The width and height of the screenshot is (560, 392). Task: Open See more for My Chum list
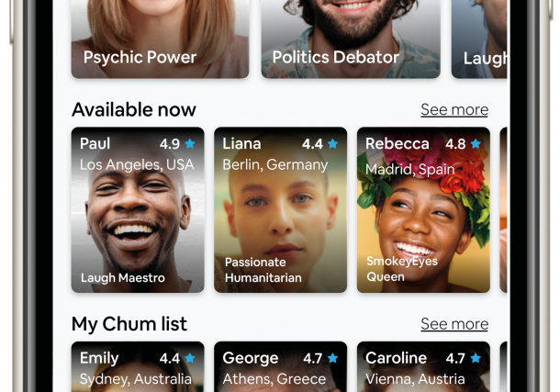click(x=454, y=324)
